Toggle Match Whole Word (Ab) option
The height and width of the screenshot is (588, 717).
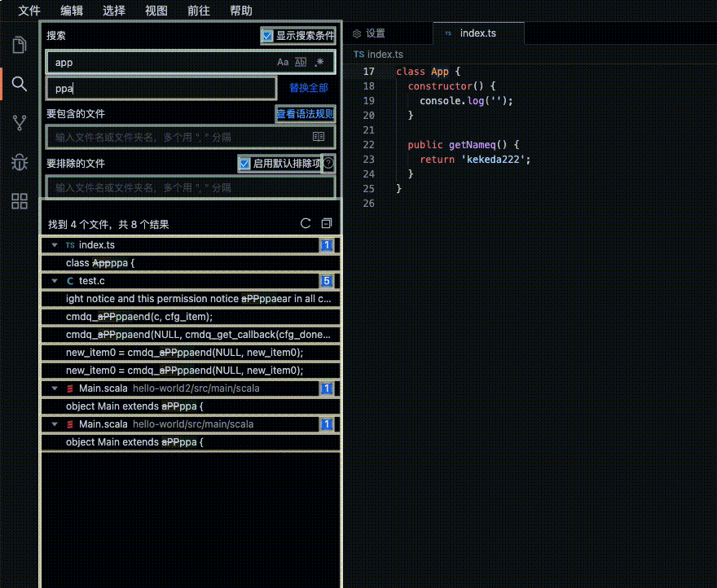[x=301, y=62]
